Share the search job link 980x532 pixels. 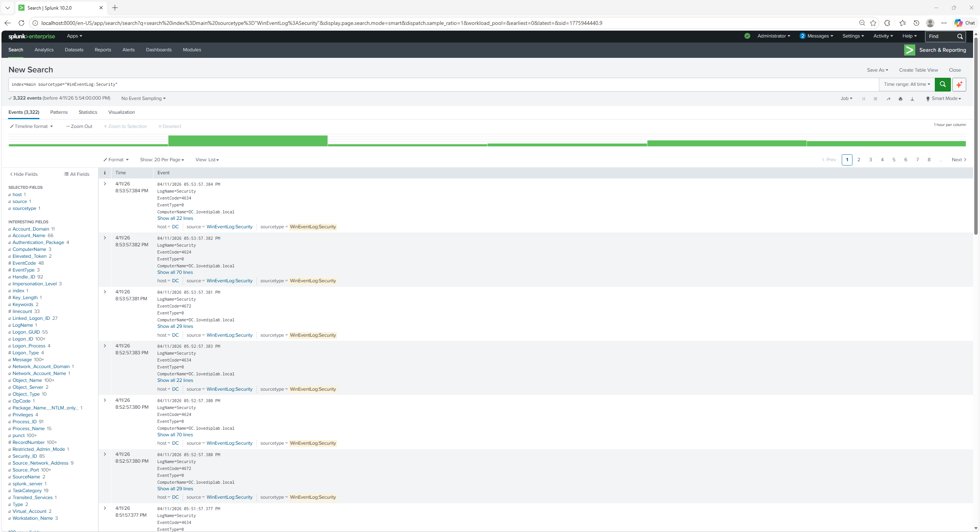[888, 98]
